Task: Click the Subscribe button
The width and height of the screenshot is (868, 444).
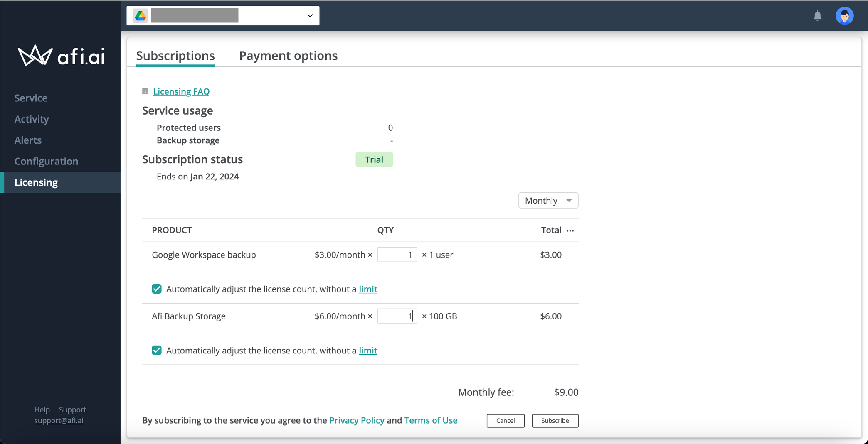Action: (x=555, y=421)
